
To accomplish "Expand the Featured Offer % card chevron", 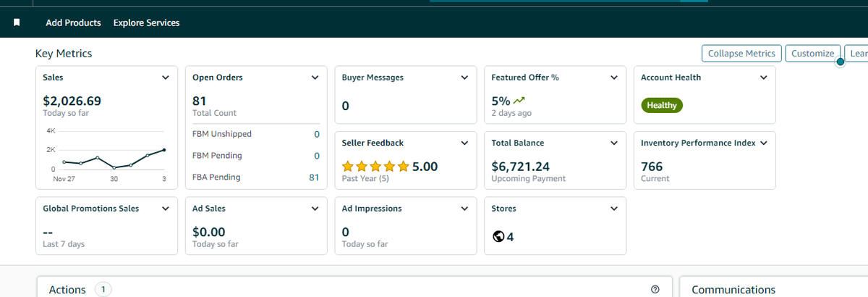I will click(614, 78).
